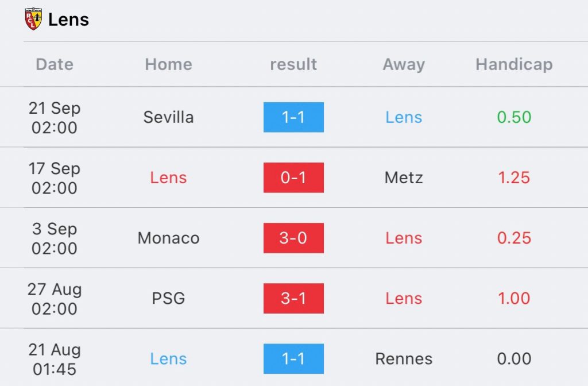Click the Rennes team name
Viewport: 588px width, 386px height.
404,358
